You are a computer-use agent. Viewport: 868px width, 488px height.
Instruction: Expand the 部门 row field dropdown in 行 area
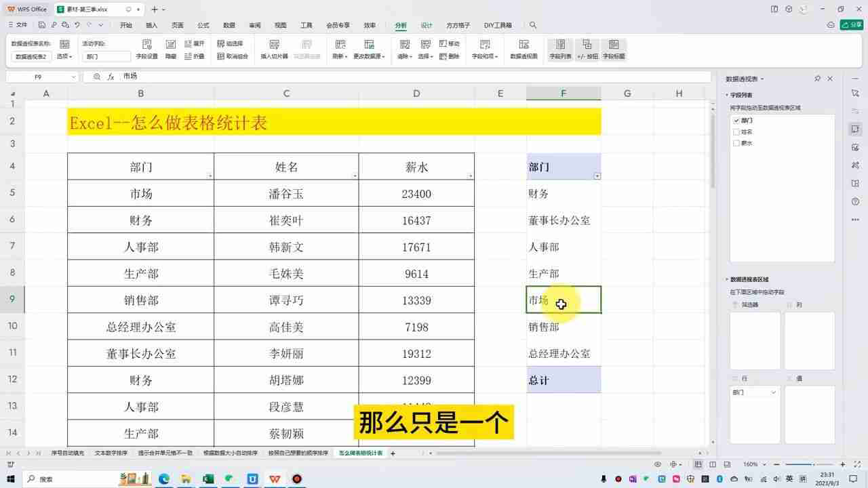click(x=774, y=392)
